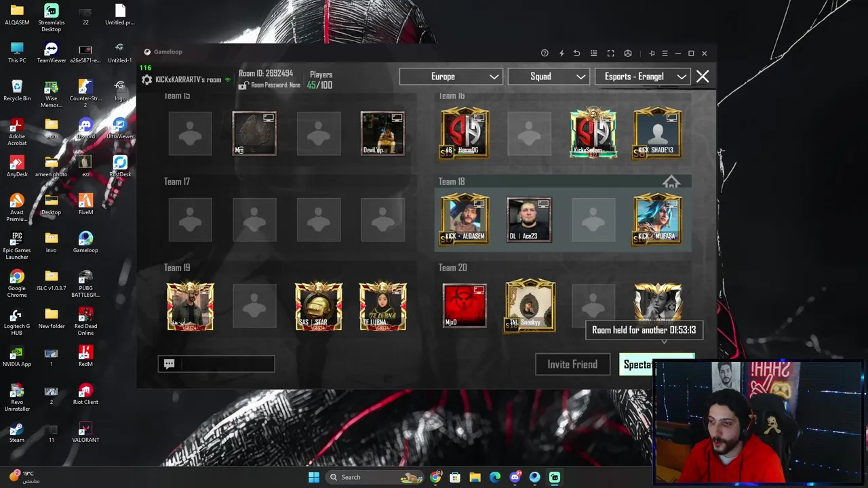Open Discord from the taskbar

click(515, 477)
